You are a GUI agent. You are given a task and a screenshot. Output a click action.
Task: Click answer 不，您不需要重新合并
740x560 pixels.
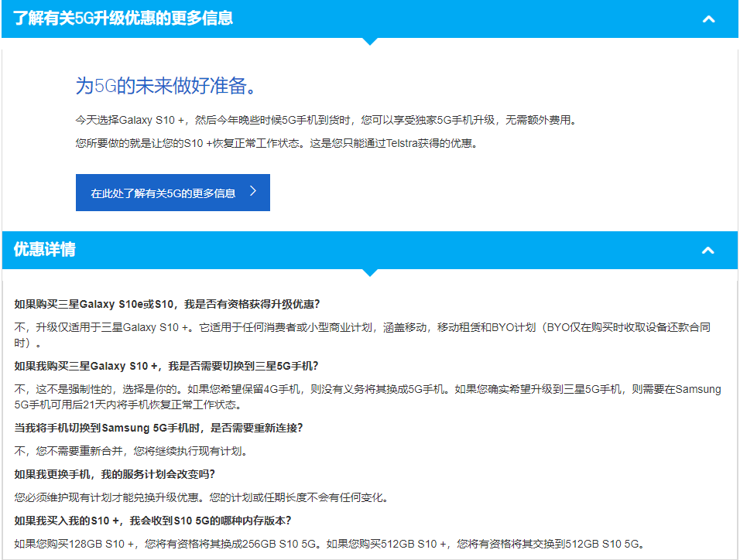pyautogui.click(x=131, y=451)
